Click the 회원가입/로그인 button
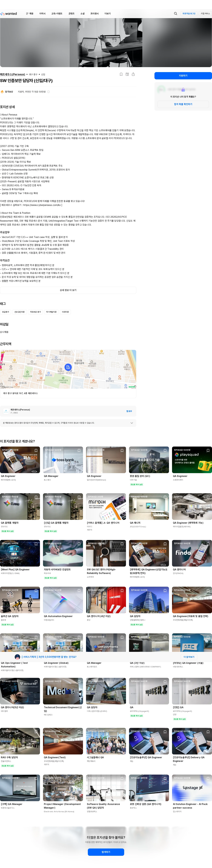This screenshot has height=868, width=212. (189, 13)
